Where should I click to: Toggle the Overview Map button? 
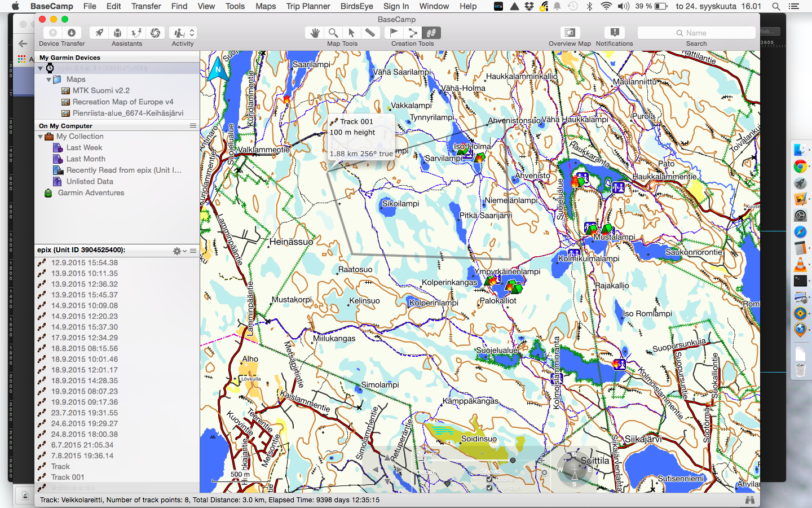(x=570, y=33)
